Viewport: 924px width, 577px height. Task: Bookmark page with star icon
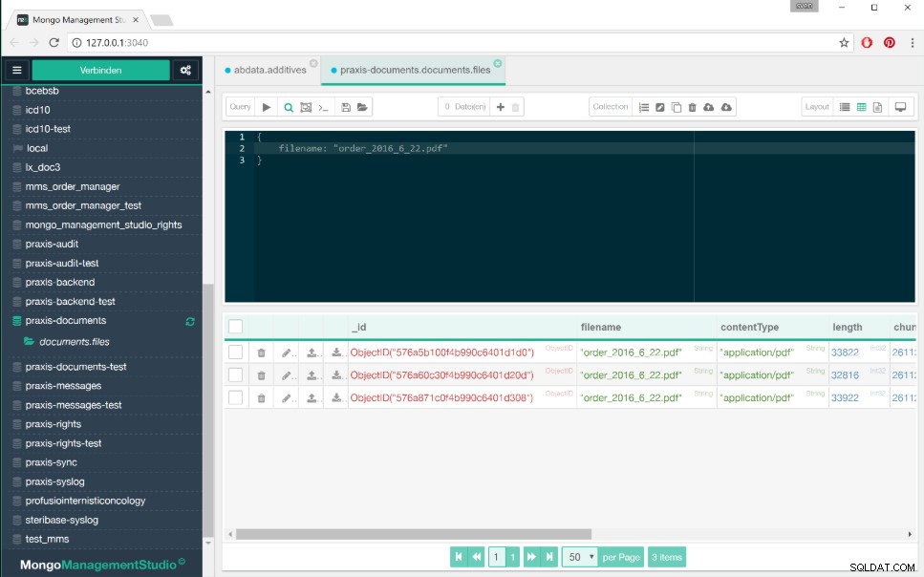(x=844, y=42)
